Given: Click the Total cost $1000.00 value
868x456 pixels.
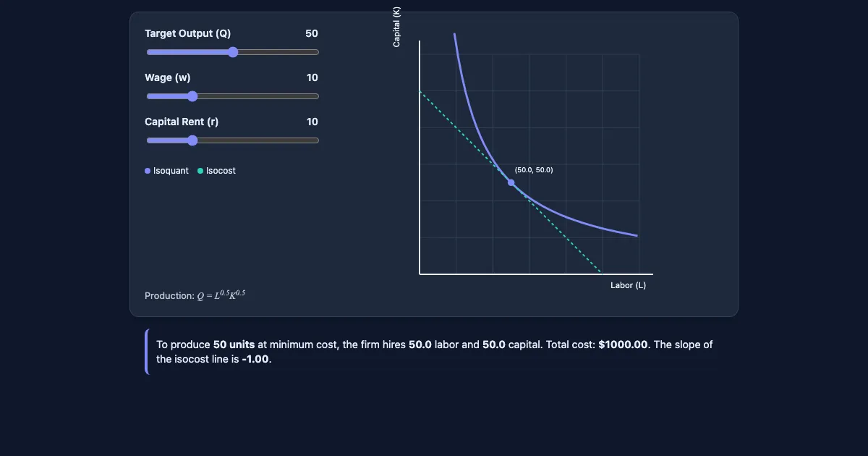Looking at the screenshot, I should tap(623, 345).
